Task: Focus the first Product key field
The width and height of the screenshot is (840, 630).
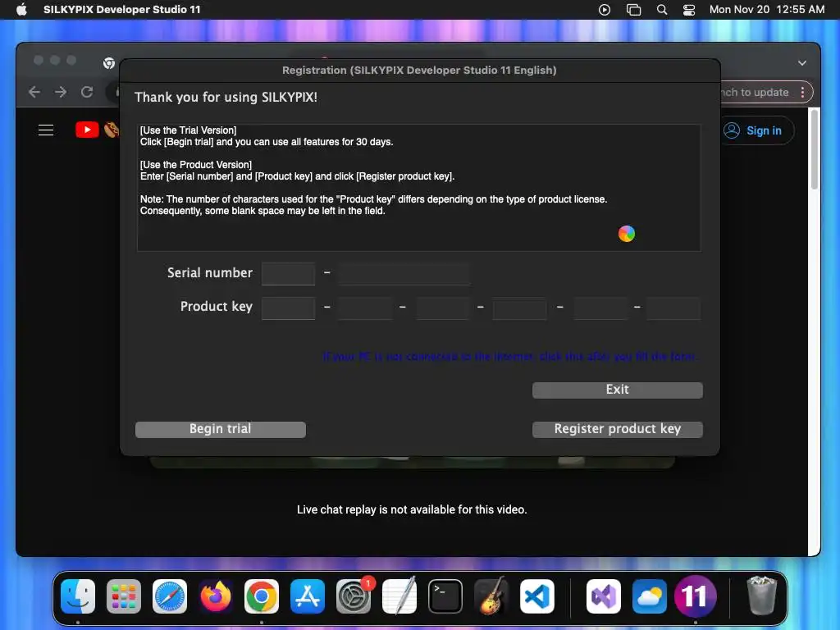Action: [288, 308]
